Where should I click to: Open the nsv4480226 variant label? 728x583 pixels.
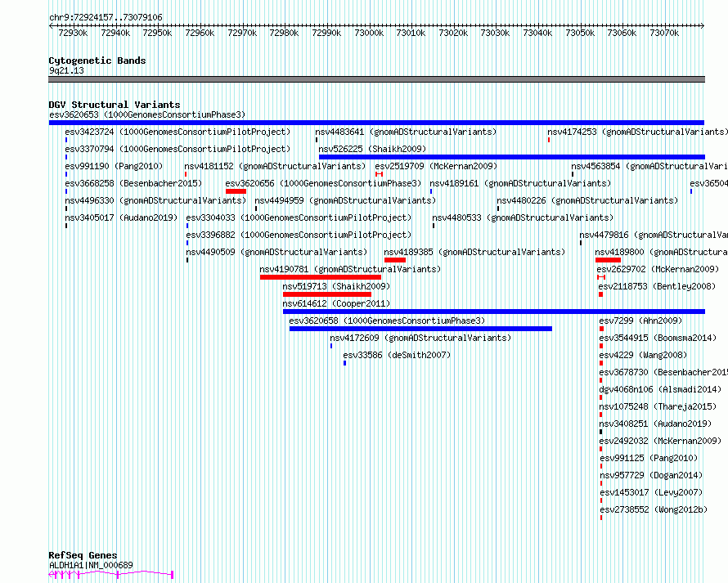click(x=587, y=200)
